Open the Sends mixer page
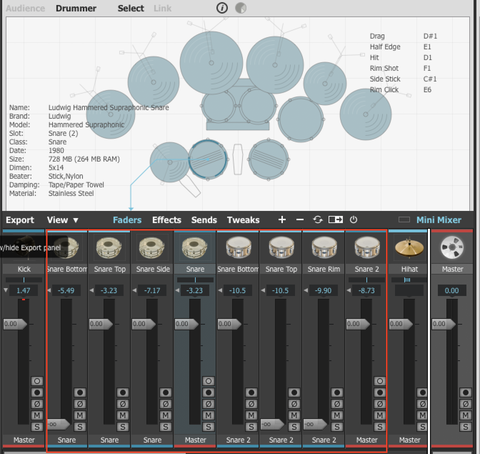The width and height of the screenshot is (480, 454). pos(204,220)
